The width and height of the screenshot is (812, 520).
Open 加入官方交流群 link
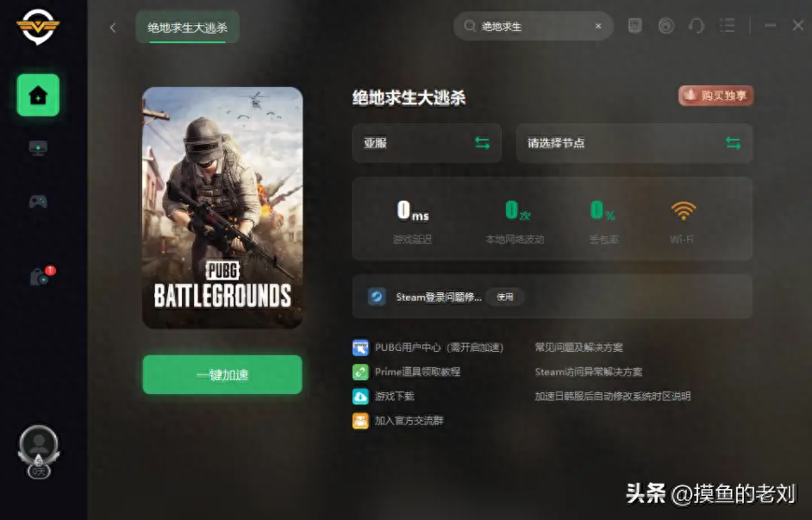tap(409, 421)
